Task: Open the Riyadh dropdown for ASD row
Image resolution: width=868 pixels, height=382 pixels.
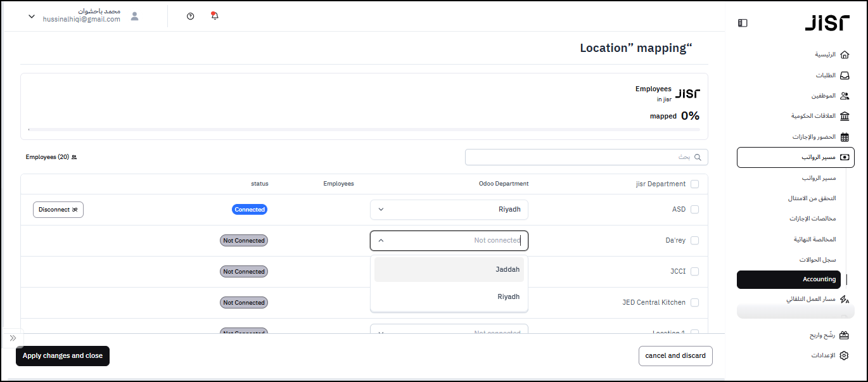Action: click(449, 210)
